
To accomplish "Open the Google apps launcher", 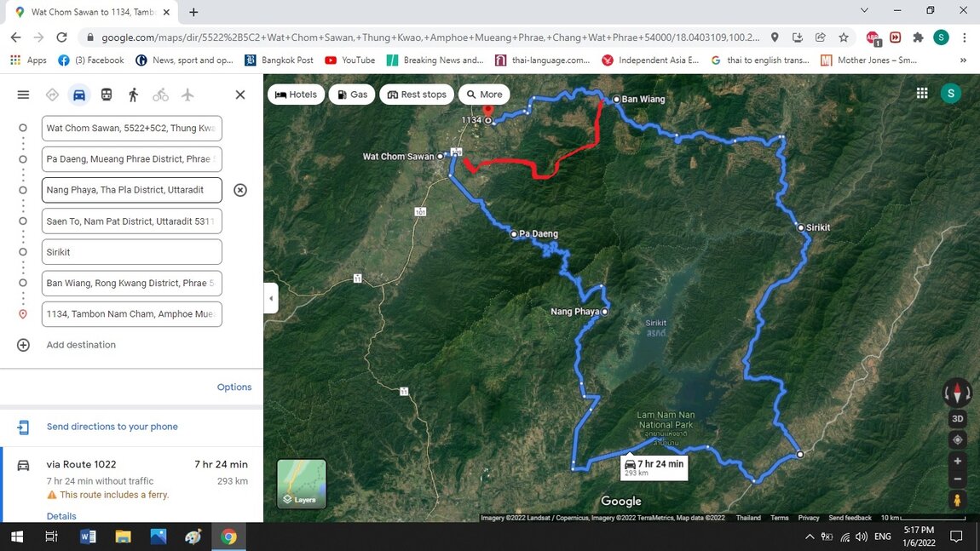I will 921,93.
